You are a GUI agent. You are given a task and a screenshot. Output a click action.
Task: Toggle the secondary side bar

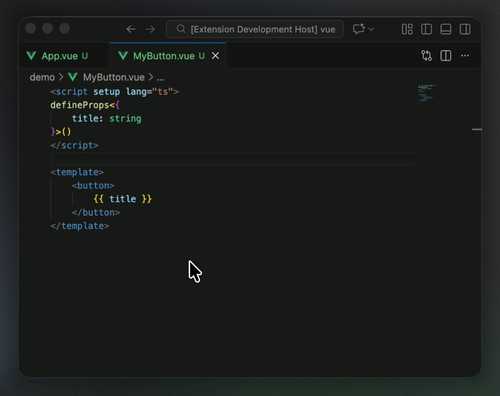(x=465, y=29)
